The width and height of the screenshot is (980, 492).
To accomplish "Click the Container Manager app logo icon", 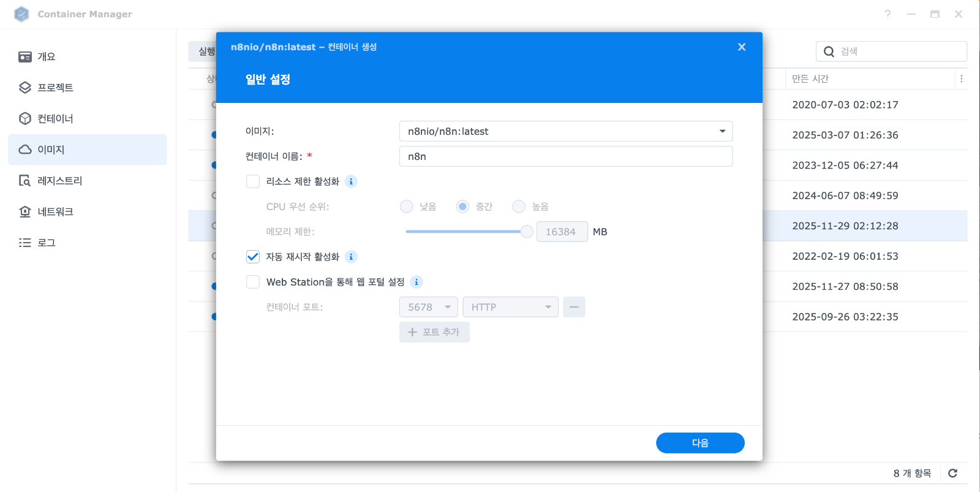I will 21,14.
